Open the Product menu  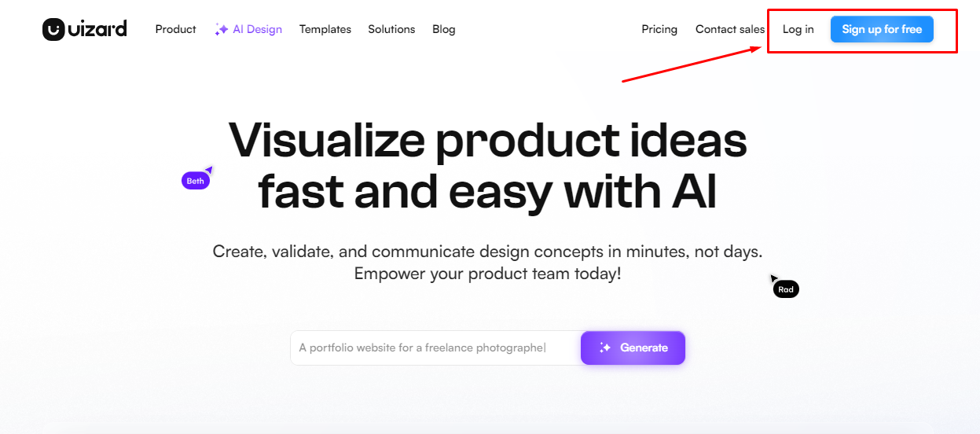(175, 29)
